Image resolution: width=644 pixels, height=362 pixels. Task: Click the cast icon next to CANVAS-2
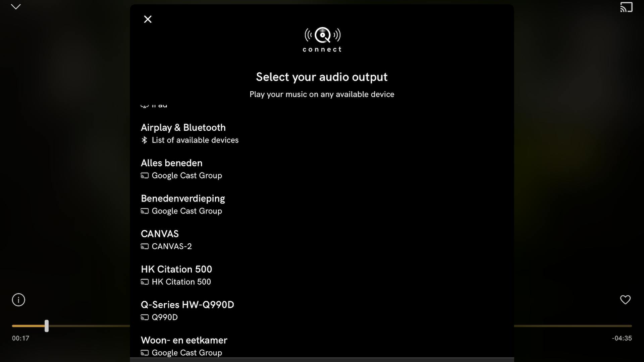pos(145,246)
